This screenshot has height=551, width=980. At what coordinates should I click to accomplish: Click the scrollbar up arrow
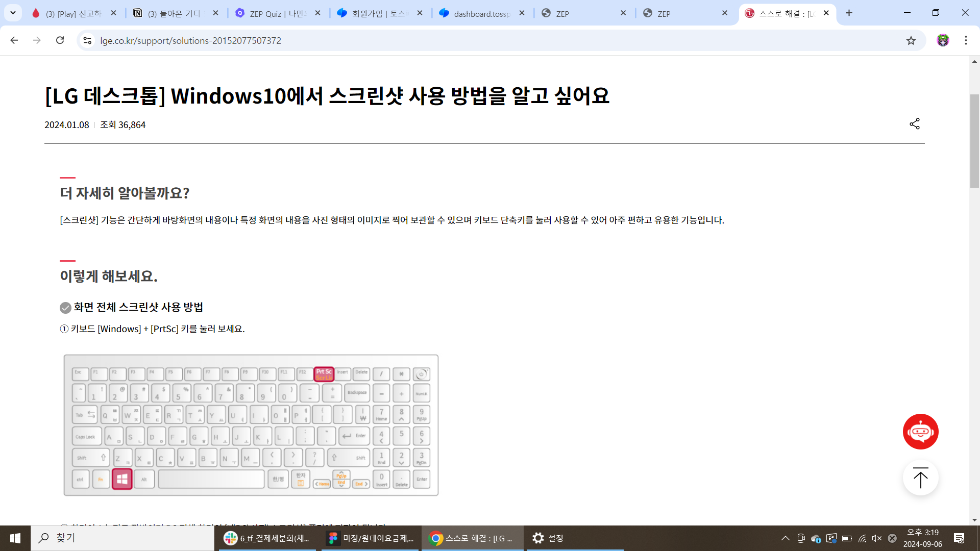pos(974,61)
